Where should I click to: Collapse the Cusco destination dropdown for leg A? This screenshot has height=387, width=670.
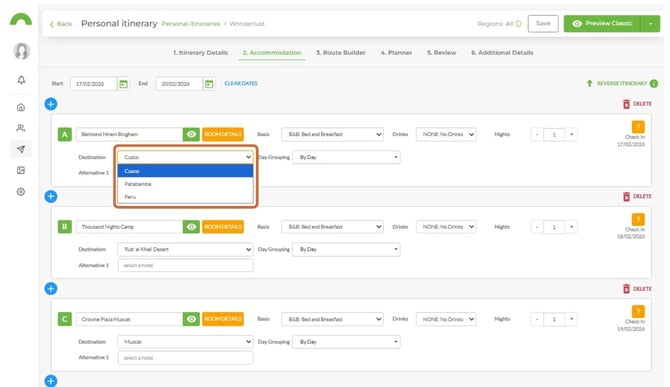click(x=185, y=157)
